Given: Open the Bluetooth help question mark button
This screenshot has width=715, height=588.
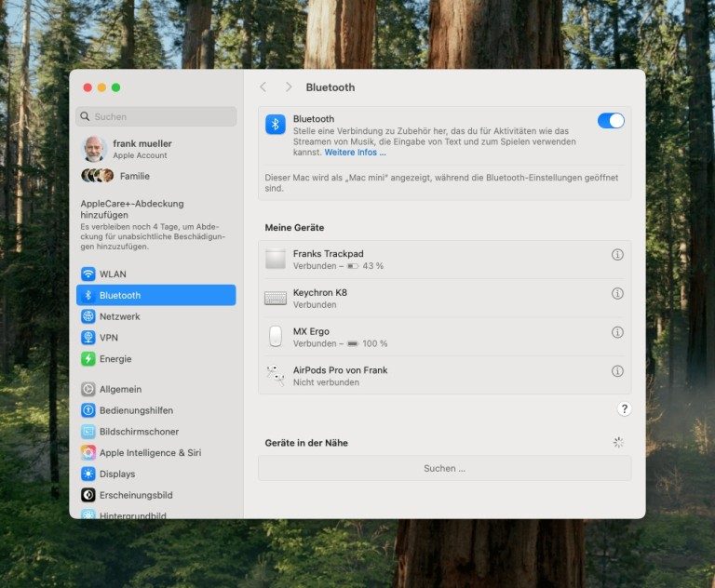Looking at the screenshot, I should coord(624,408).
